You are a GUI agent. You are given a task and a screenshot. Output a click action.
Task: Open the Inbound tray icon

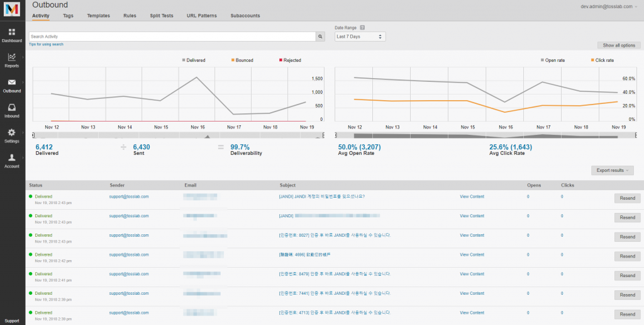(x=12, y=108)
